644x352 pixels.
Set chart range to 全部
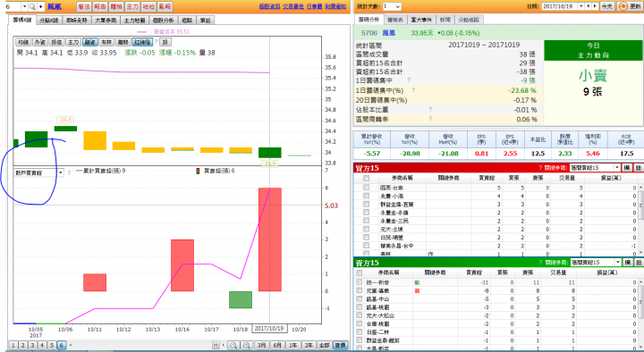click(x=324, y=345)
